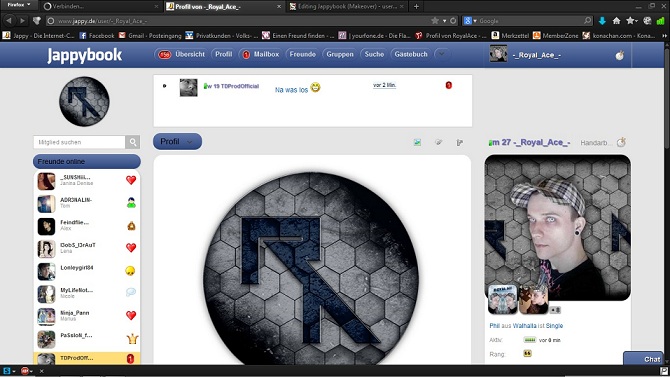
Task: Open the -_Royal_Ace_- account name in the header
Action: coord(537,55)
